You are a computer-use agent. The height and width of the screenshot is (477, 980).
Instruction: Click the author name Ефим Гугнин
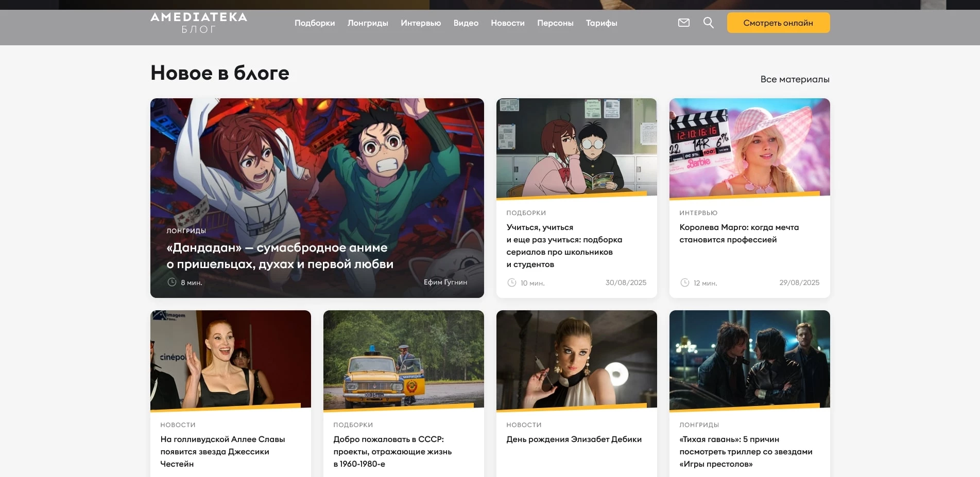[x=445, y=282]
